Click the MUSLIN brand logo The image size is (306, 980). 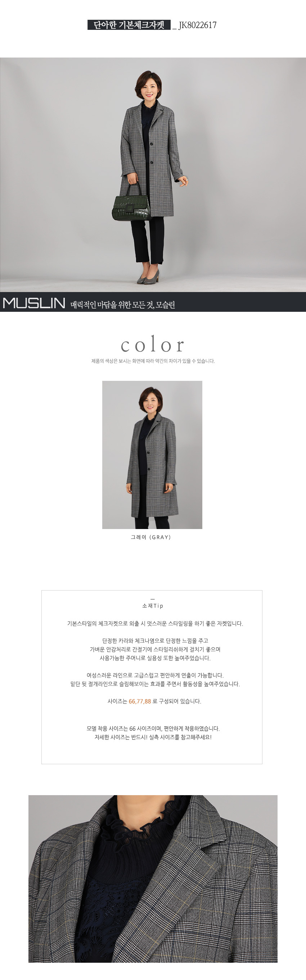click(x=34, y=303)
